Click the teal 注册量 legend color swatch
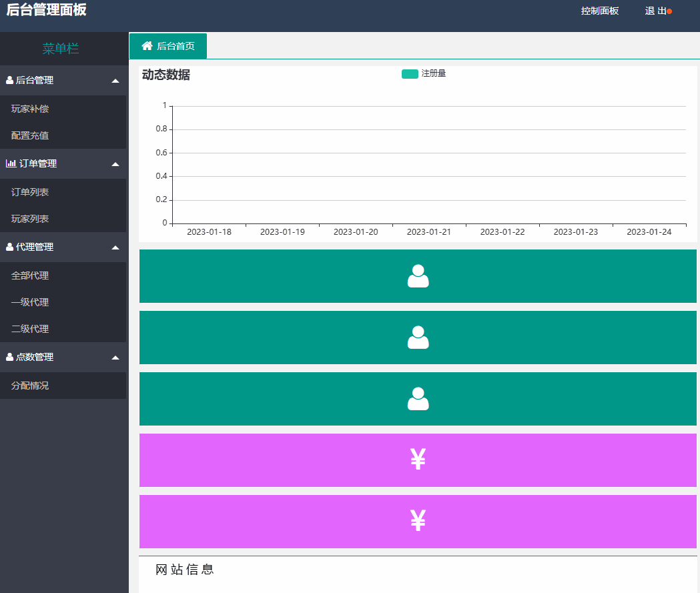Viewport: 700px width, 593px height. click(410, 73)
